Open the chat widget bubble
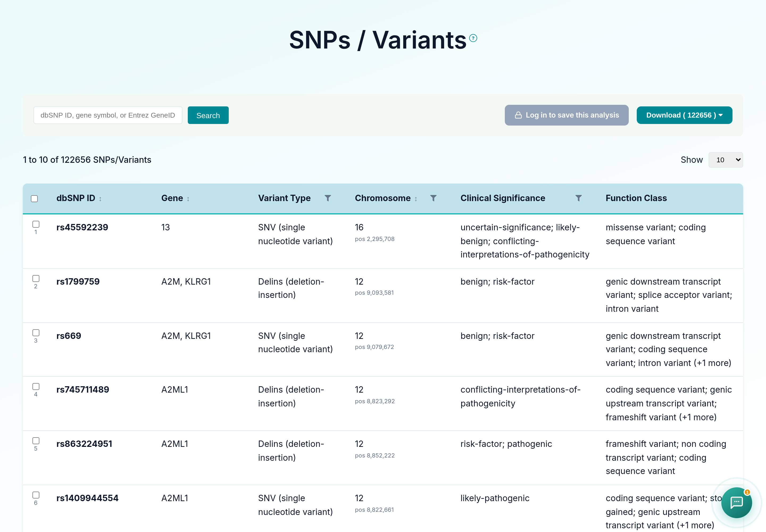This screenshot has width=766, height=532. (736, 502)
